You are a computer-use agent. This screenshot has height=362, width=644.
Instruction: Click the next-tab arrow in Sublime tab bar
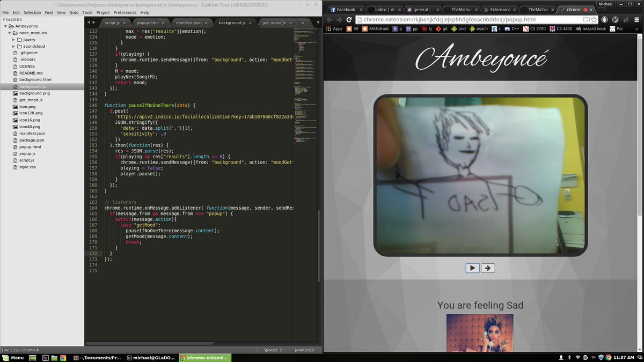click(94, 23)
